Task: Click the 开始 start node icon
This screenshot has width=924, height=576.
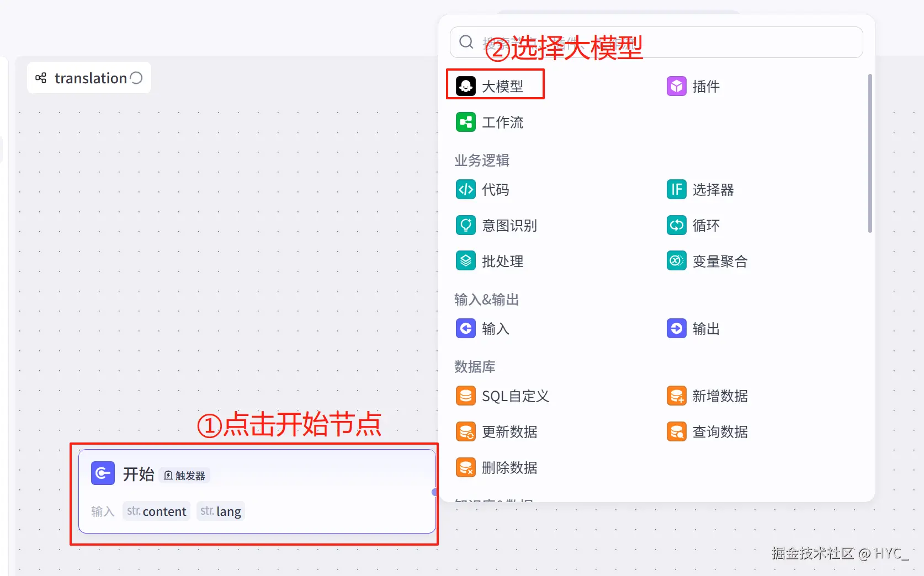Action: click(x=103, y=473)
